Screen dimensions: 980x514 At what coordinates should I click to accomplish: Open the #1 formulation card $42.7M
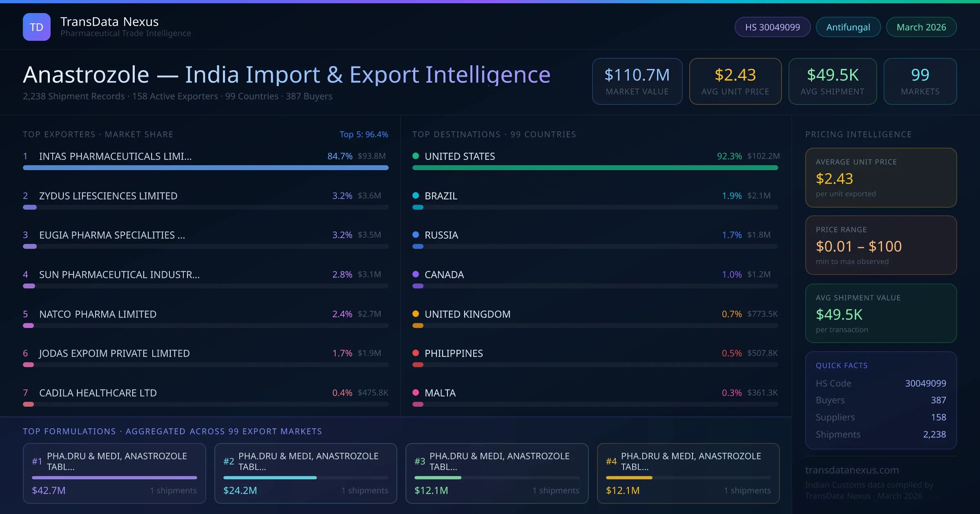(114, 473)
